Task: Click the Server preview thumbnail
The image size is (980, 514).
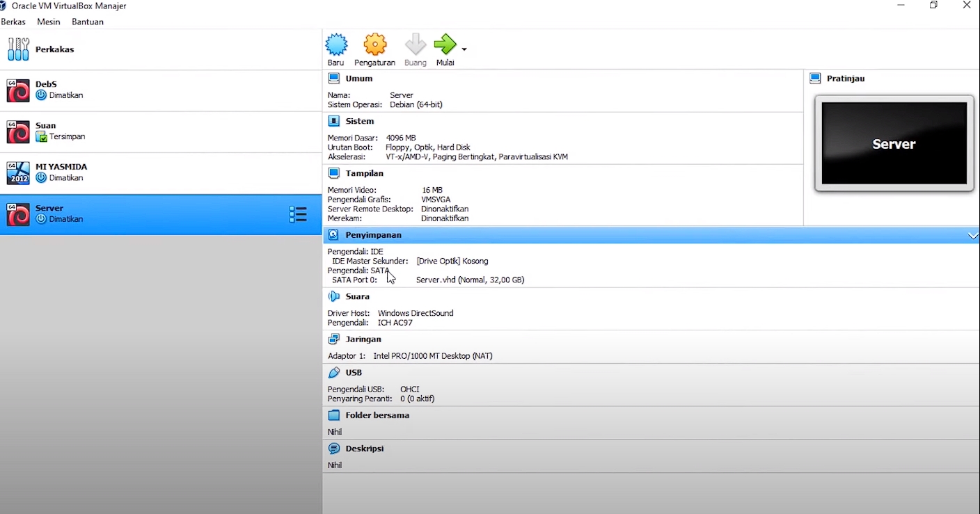Action: click(x=894, y=143)
